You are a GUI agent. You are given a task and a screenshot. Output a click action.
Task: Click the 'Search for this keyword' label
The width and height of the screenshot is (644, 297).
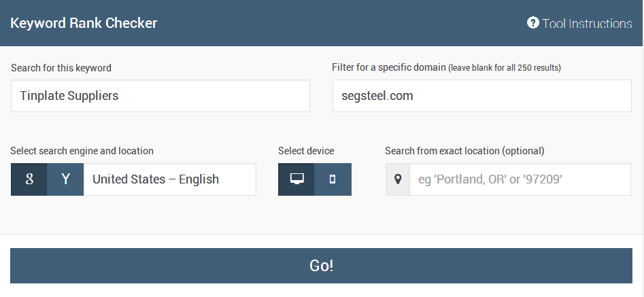coord(61,68)
